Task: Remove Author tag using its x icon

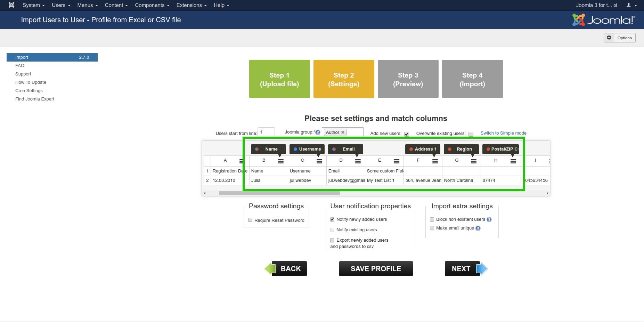Action: click(x=343, y=132)
